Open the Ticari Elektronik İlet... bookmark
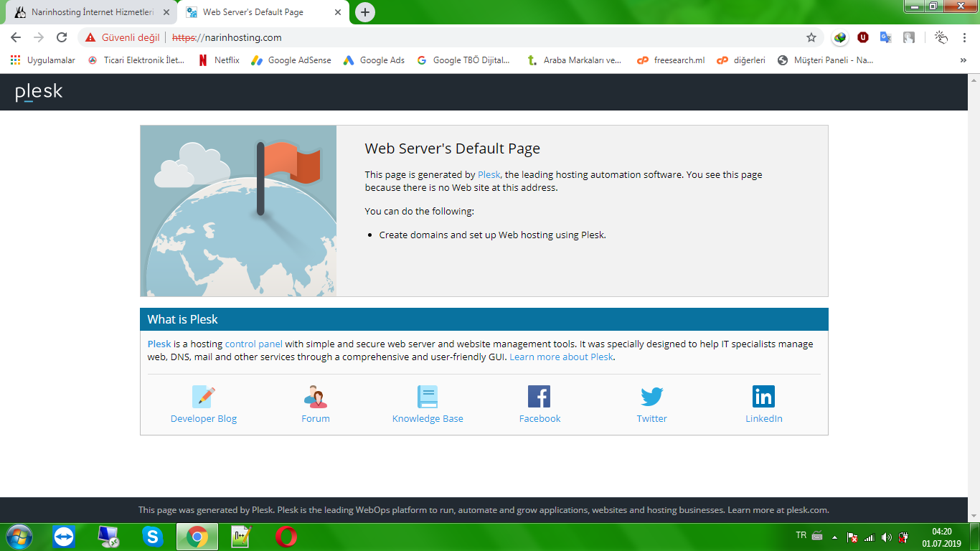 click(136, 60)
